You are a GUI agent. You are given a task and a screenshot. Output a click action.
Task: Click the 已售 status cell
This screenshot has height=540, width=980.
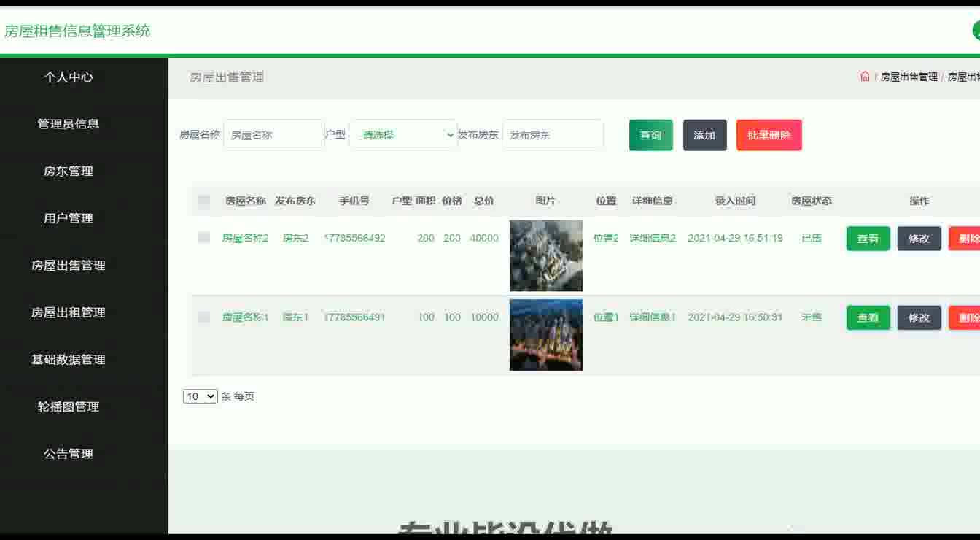tap(812, 238)
